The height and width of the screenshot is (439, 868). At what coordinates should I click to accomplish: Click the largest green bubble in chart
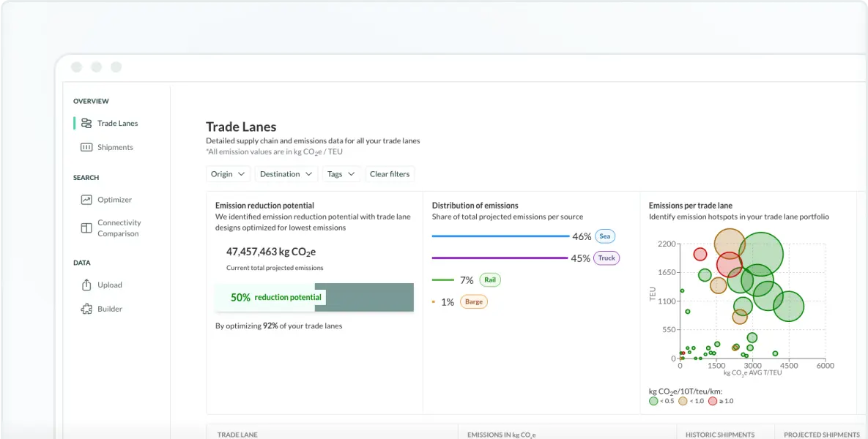(761, 255)
